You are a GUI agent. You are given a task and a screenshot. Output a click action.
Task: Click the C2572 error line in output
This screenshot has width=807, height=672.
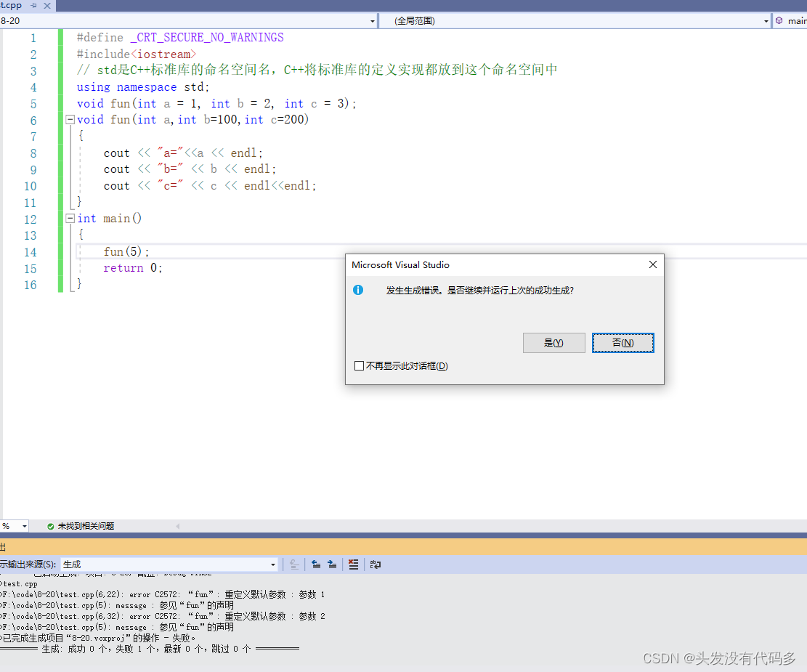[145, 594]
